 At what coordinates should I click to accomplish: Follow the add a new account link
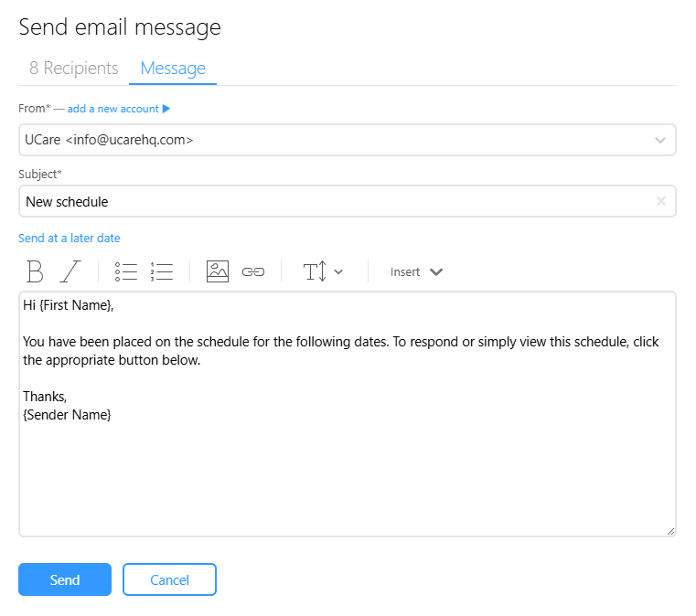pyautogui.click(x=112, y=109)
